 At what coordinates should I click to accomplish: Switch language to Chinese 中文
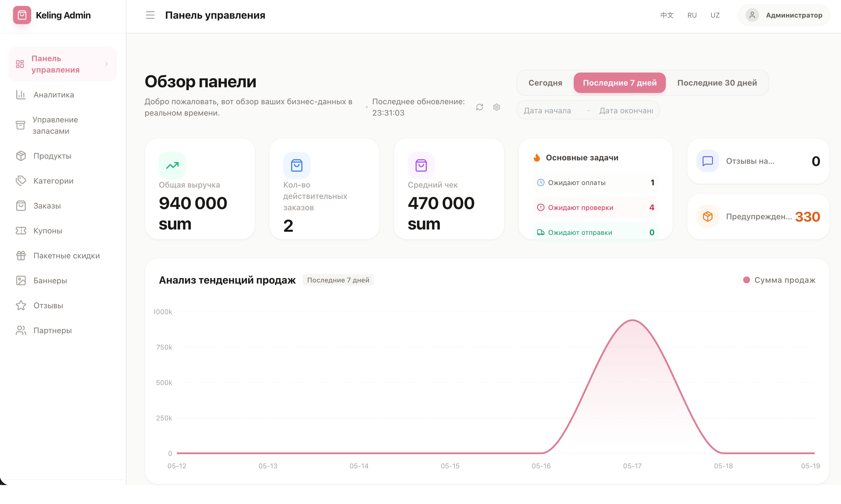click(x=666, y=15)
